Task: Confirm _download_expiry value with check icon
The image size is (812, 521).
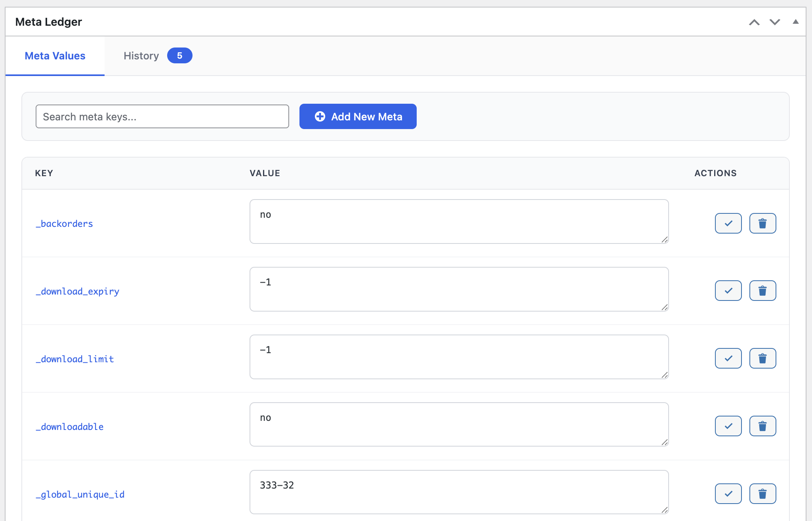Action: (x=728, y=290)
